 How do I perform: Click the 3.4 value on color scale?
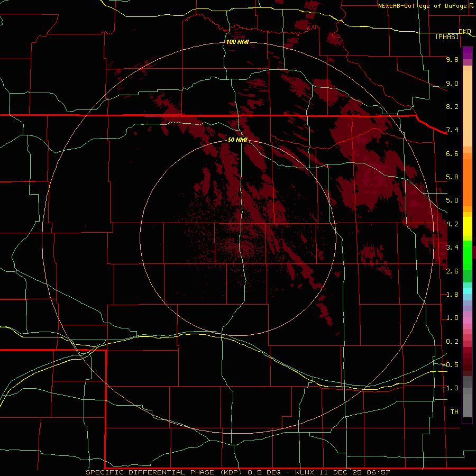pyautogui.click(x=452, y=248)
